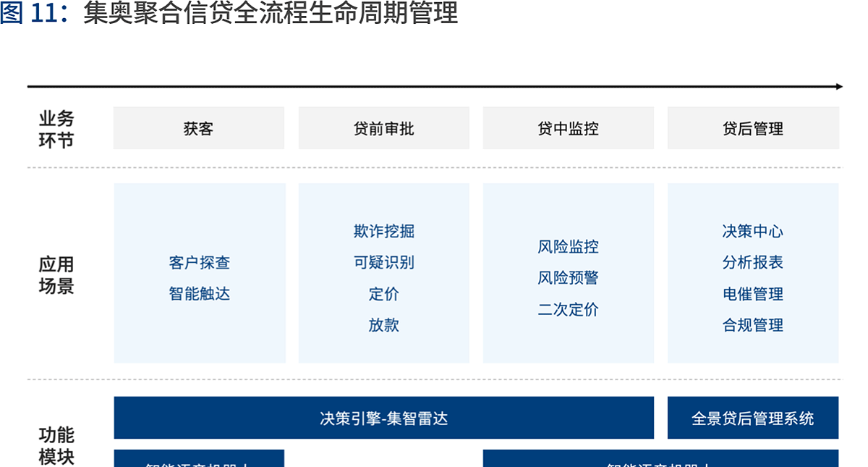Select the 业务环节 row label
The image size is (868, 467).
click(x=56, y=129)
